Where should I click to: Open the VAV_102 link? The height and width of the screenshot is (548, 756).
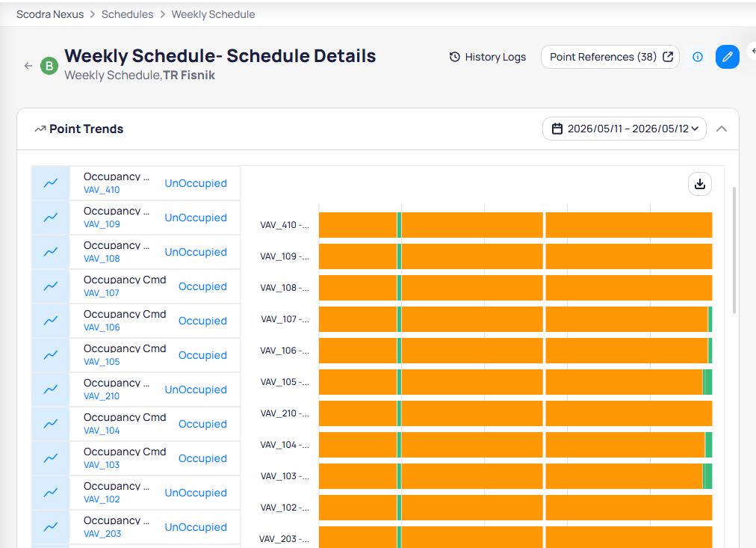coord(102,499)
